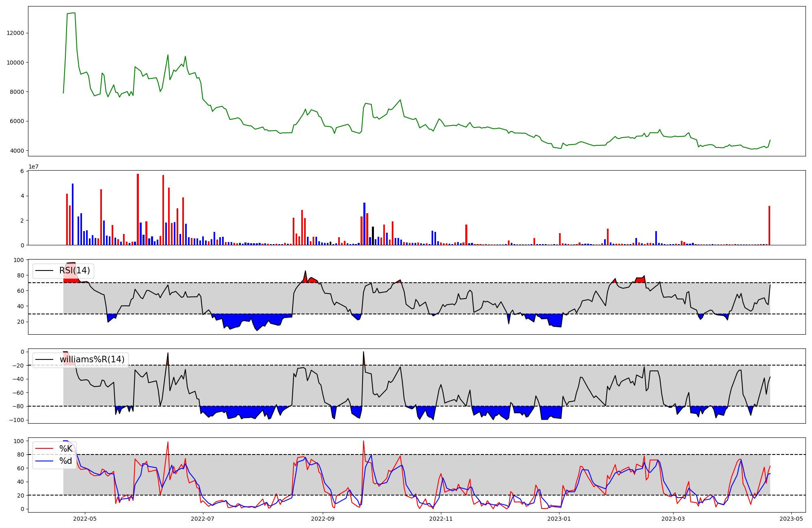Click the -40 Williams %R axis label
The height and width of the screenshot is (528, 812).
17,379
